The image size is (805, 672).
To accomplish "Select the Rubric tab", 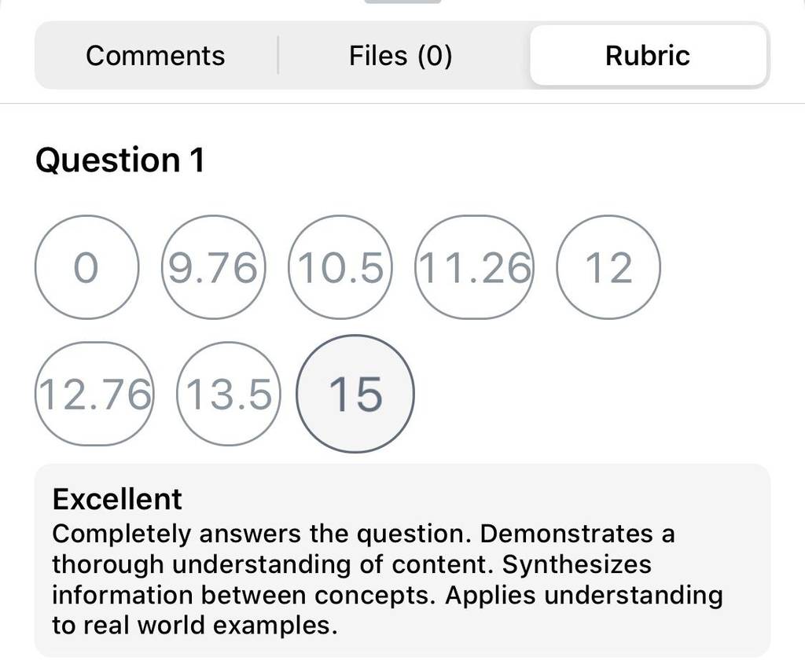I will tap(648, 56).
